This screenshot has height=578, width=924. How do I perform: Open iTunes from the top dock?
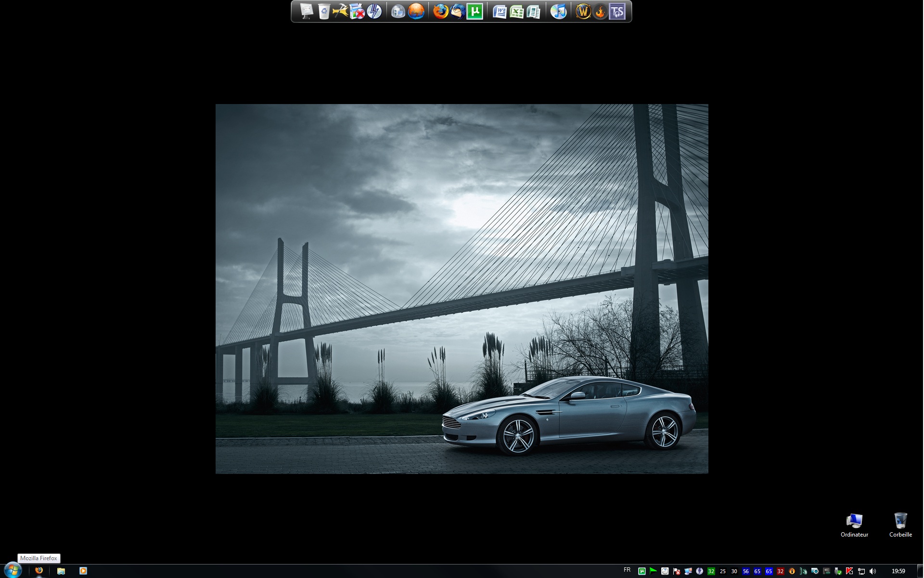click(x=558, y=11)
